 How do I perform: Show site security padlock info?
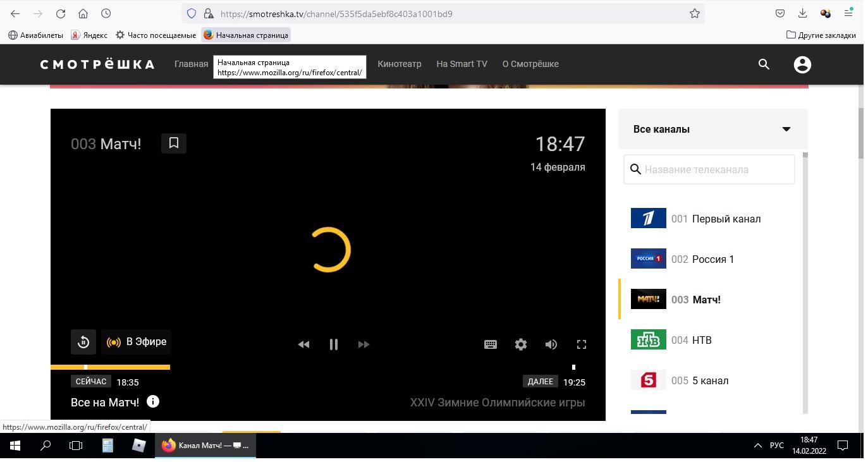[x=208, y=13]
